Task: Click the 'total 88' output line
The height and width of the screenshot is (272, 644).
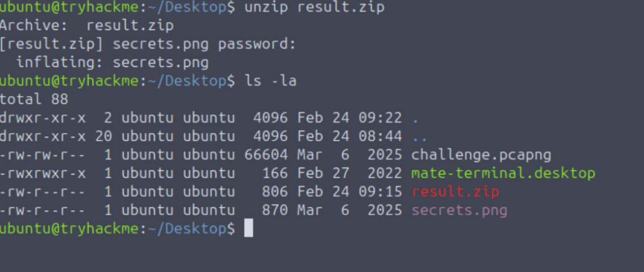Action: (x=34, y=99)
